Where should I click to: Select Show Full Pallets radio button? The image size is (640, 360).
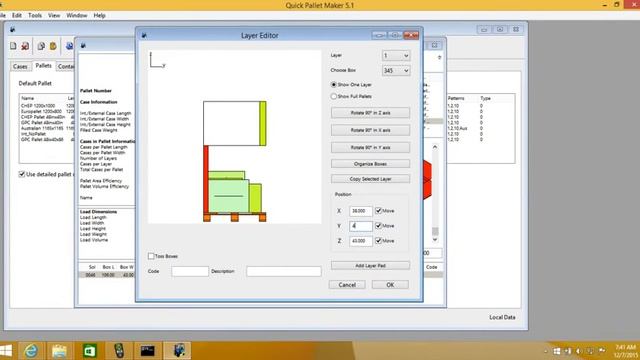pyautogui.click(x=333, y=96)
